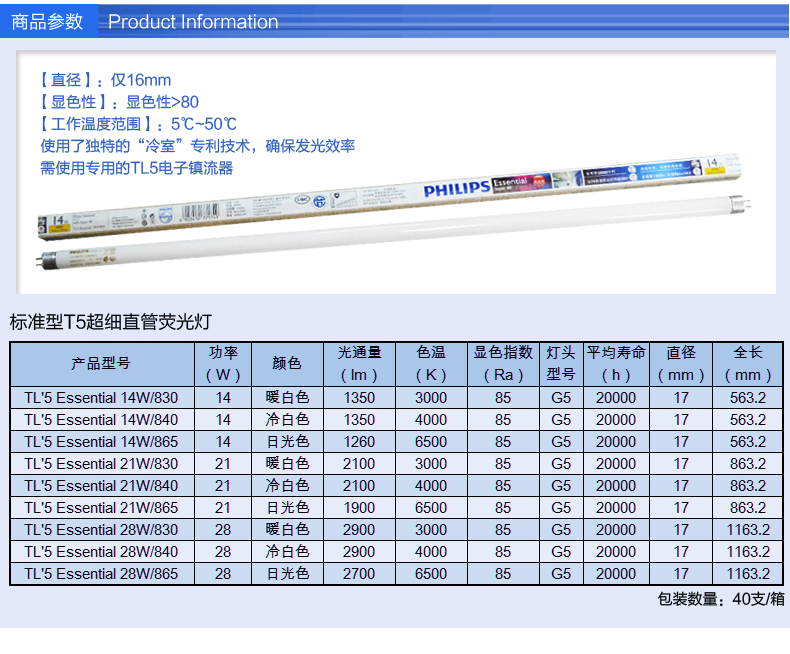Viewport: 790px width, 654px height.
Task: Click the 冷室 专利技术 description line
Action: [x=198, y=146]
